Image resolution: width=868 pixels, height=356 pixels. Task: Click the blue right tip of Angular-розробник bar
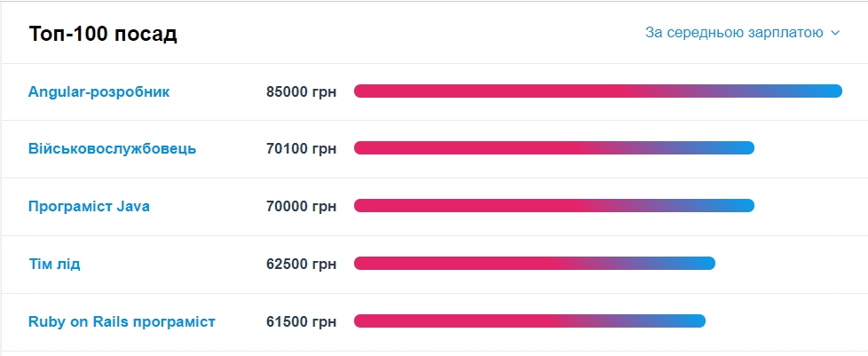tap(832, 91)
